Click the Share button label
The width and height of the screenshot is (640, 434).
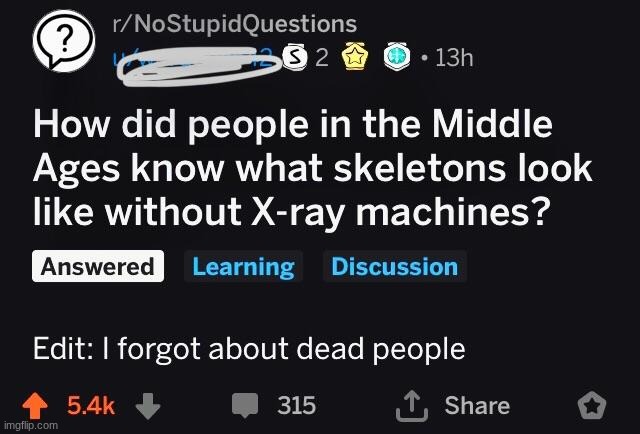tap(477, 405)
